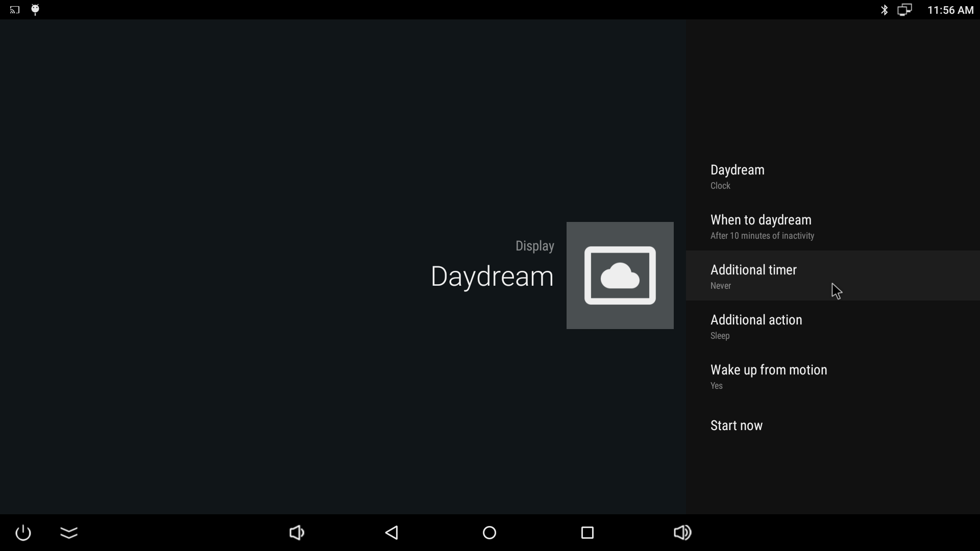Click the Bluetooth icon in status bar
This screenshot has width=980, height=551.
[x=885, y=10]
